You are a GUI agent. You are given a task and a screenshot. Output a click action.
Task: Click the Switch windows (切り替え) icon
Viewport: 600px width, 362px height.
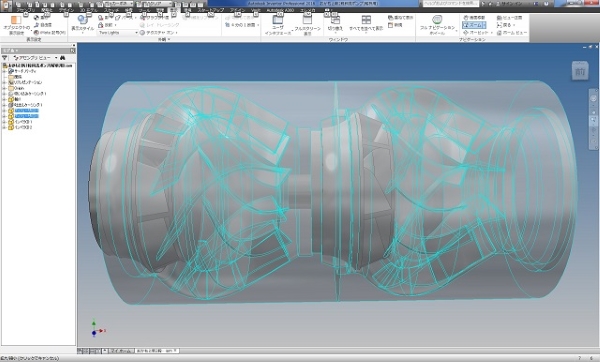(x=335, y=24)
